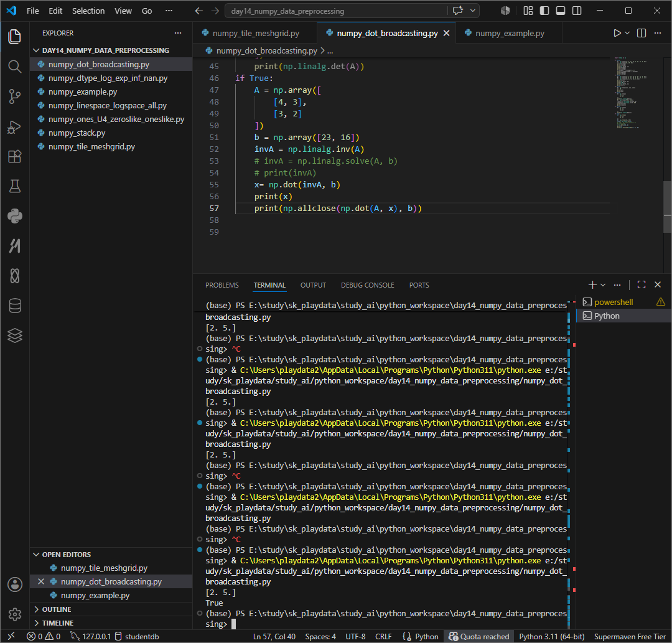Open the Explorer view in activity bar
672x643 pixels.
pyautogui.click(x=14, y=37)
